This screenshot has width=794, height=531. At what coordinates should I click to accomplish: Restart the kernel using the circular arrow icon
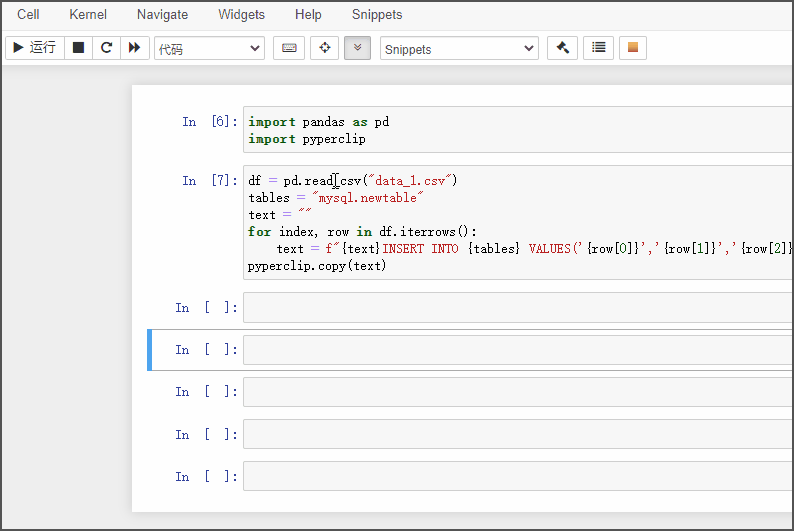(106, 48)
